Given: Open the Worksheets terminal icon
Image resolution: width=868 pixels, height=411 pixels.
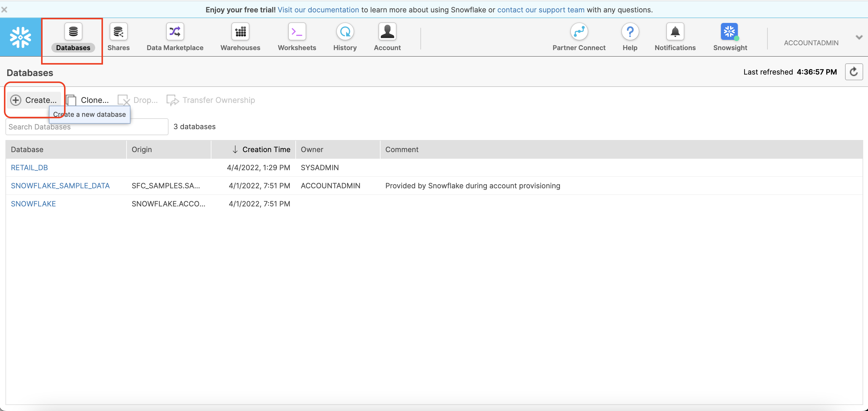Looking at the screenshot, I should [297, 32].
